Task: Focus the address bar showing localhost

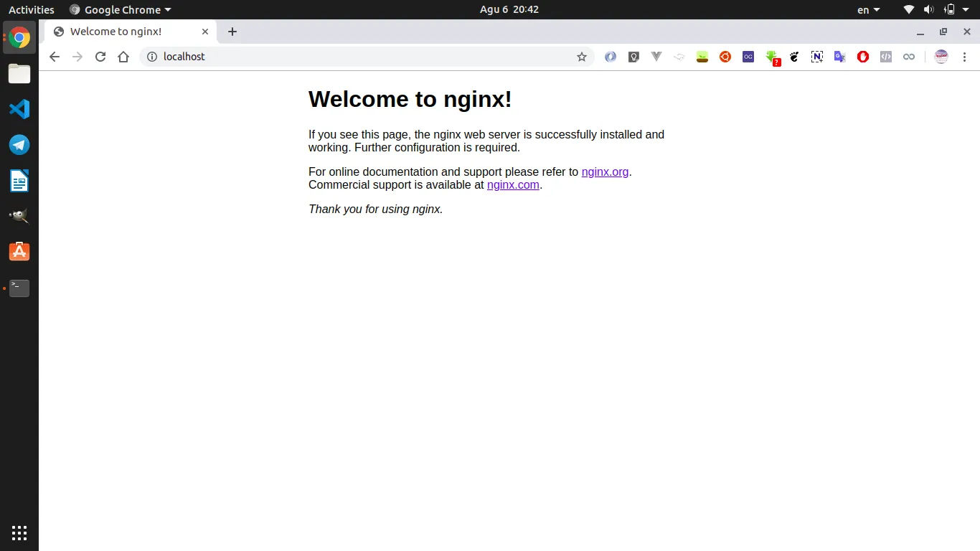Action: (x=366, y=57)
